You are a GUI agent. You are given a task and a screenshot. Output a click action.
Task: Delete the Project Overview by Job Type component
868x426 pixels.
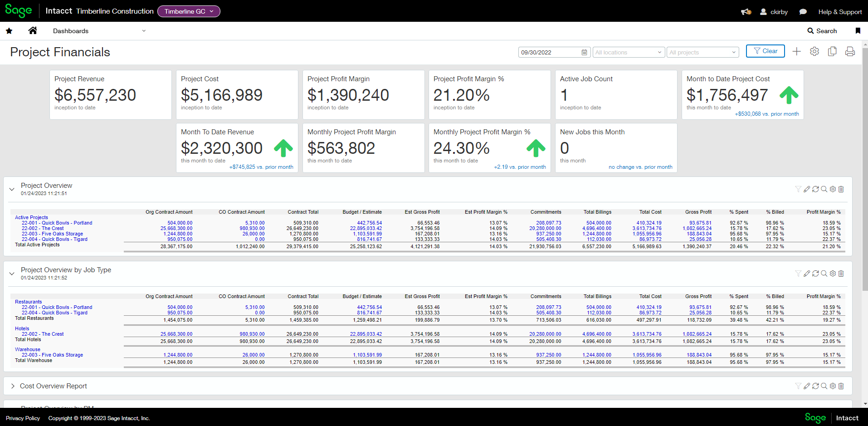tap(841, 274)
